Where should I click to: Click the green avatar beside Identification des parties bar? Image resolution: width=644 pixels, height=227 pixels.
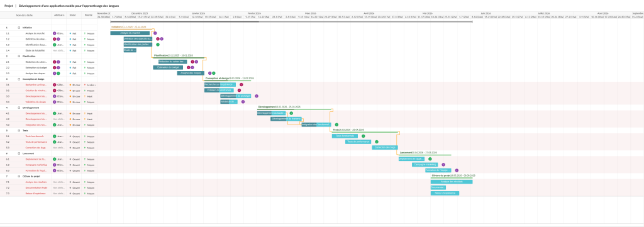(158, 45)
